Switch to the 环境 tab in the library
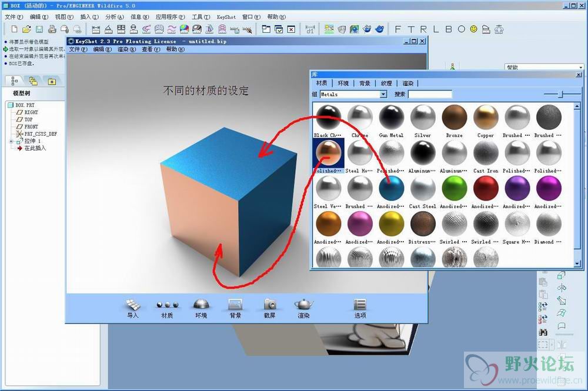Image resolution: width=588 pixels, height=391 pixels. point(343,83)
